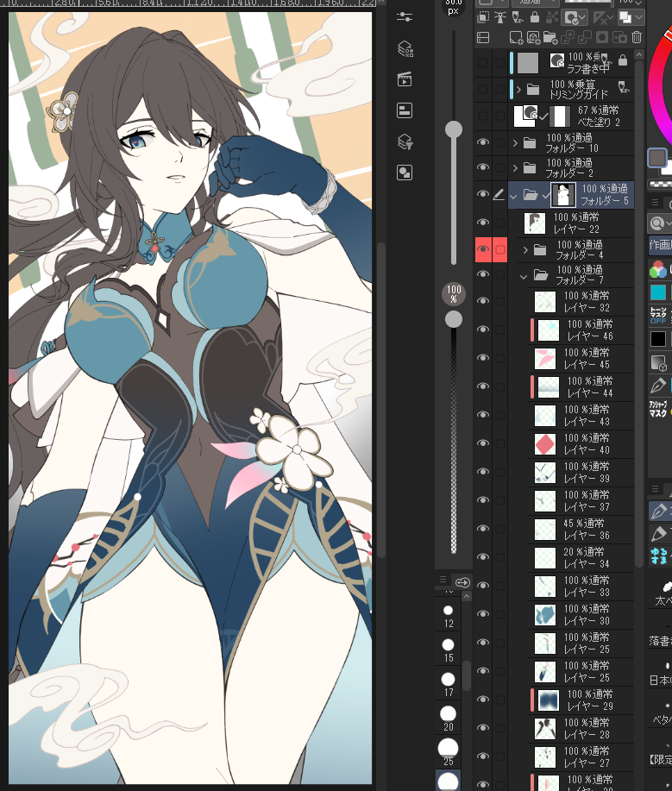Select the pen nib tool icon
This screenshot has height=791, width=672.
(x=658, y=386)
